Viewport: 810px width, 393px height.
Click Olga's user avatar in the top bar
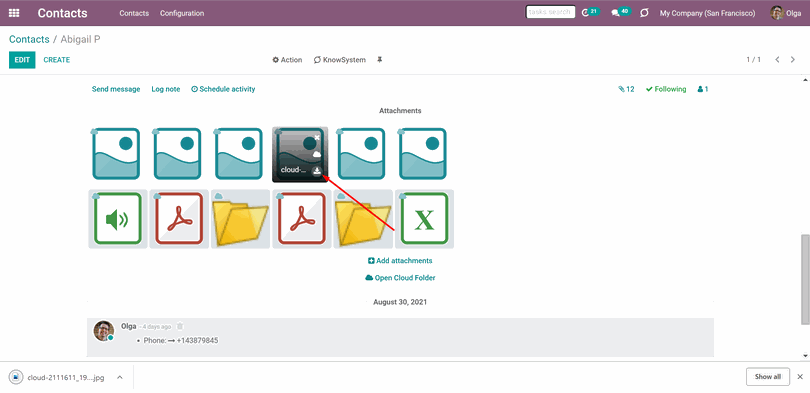776,13
